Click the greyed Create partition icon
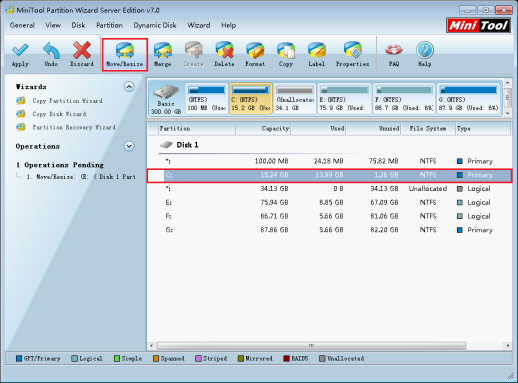 coord(193,50)
